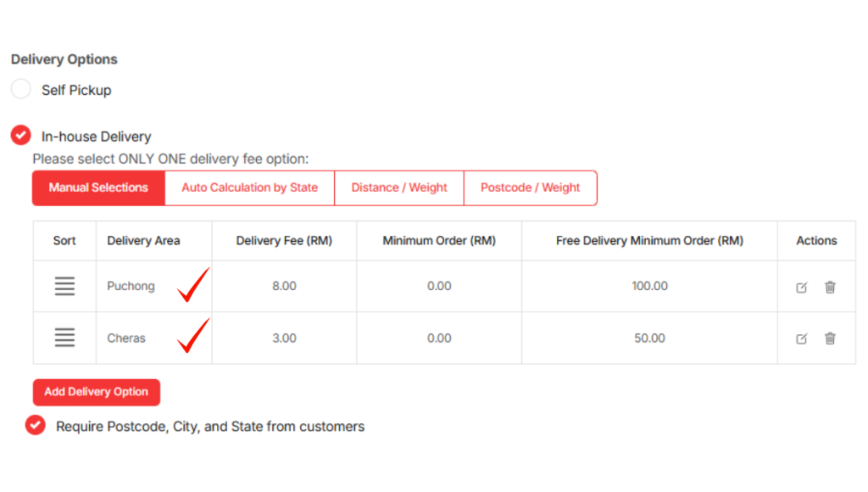Uncheck Require Postcode, City, and State
This screenshot has height=492, width=868.
(x=35, y=425)
